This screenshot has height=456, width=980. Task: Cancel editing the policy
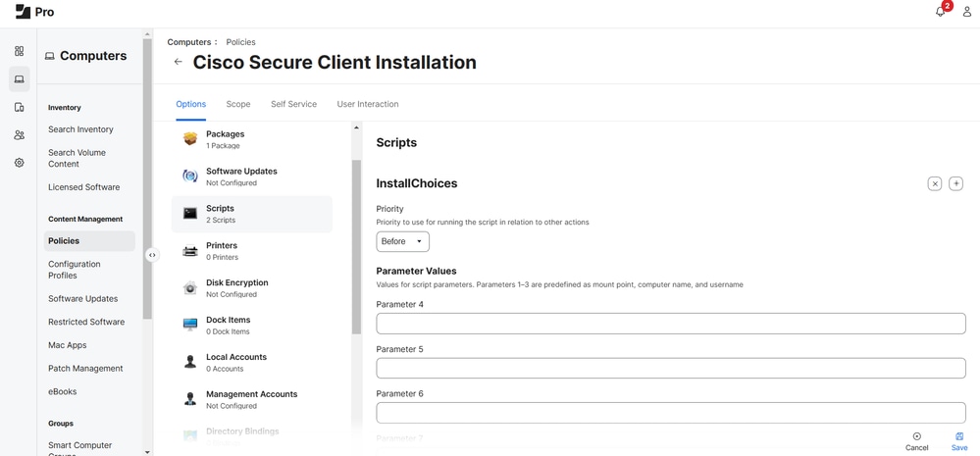tap(917, 441)
